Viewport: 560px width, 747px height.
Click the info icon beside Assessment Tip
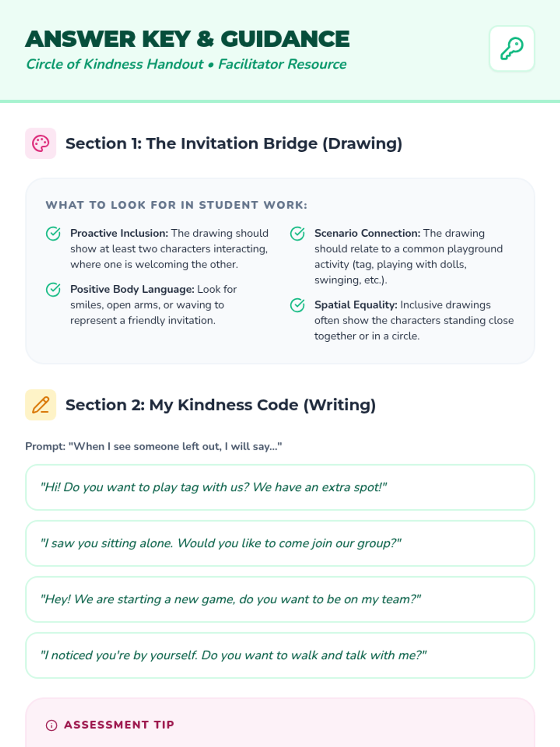click(x=51, y=725)
